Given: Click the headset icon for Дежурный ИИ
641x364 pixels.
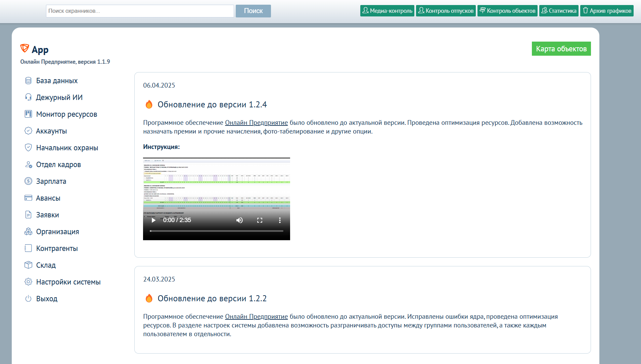Looking at the screenshot, I should (x=28, y=97).
